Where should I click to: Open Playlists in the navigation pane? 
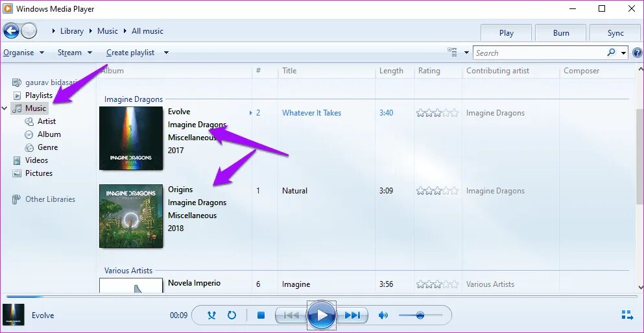click(39, 95)
